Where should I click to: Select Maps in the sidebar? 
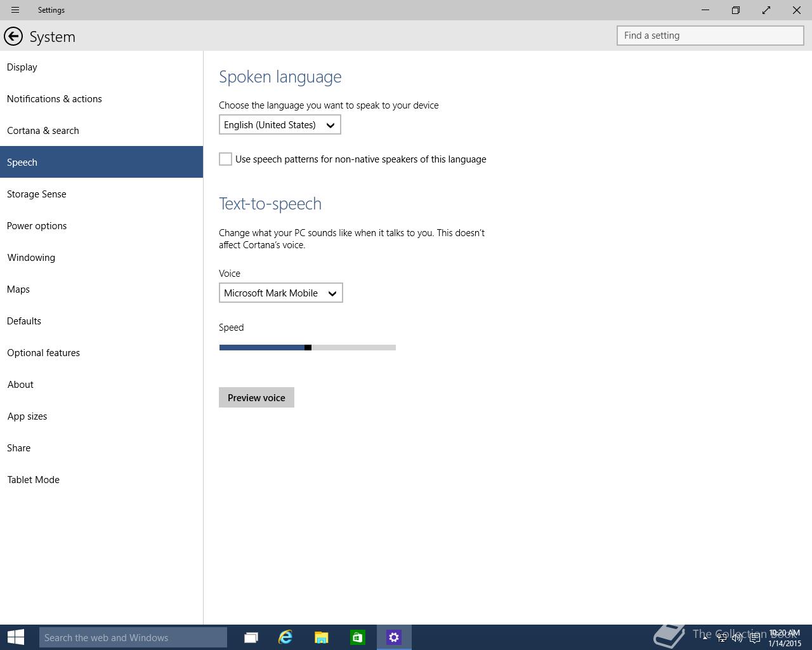101,289
